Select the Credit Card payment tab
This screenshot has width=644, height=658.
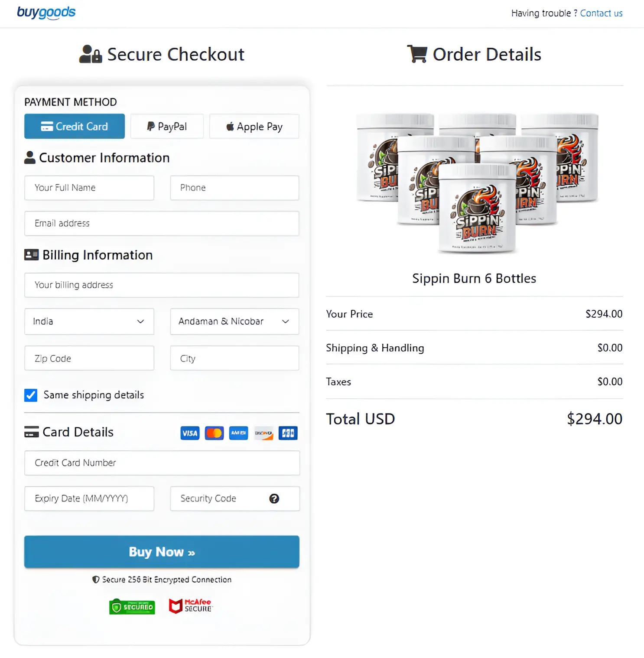tap(75, 126)
